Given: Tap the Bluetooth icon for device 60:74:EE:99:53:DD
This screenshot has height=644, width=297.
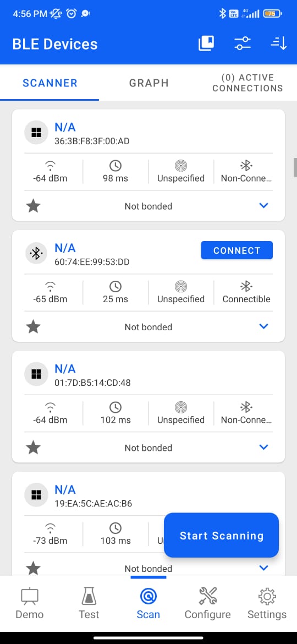Looking at the screenshot, I should (x=36, y=253).
